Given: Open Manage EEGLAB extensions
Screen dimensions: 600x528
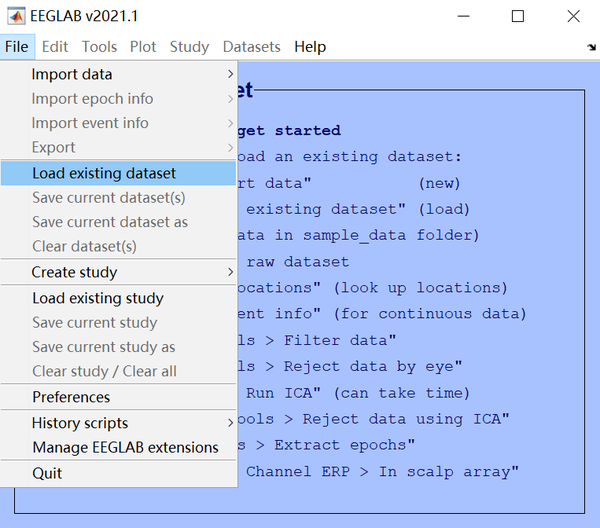Looking at the screenshot, I should coord(125,447).
